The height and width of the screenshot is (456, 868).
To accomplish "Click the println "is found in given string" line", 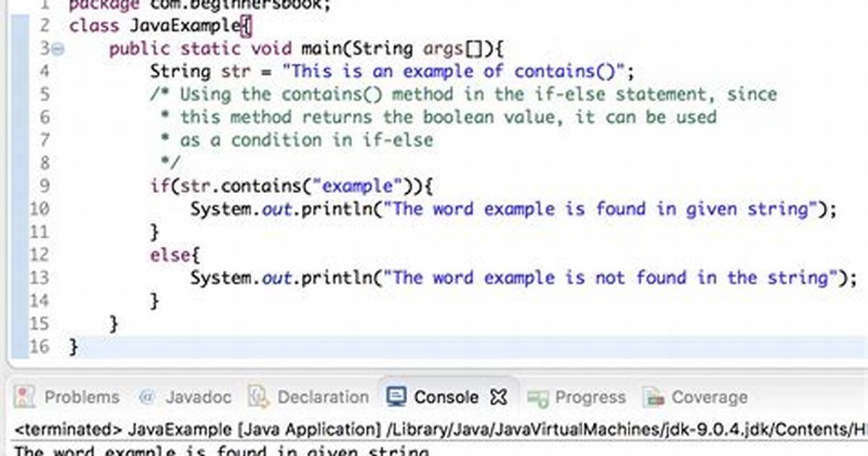I will pyautogui.click(x=513, y=209).
